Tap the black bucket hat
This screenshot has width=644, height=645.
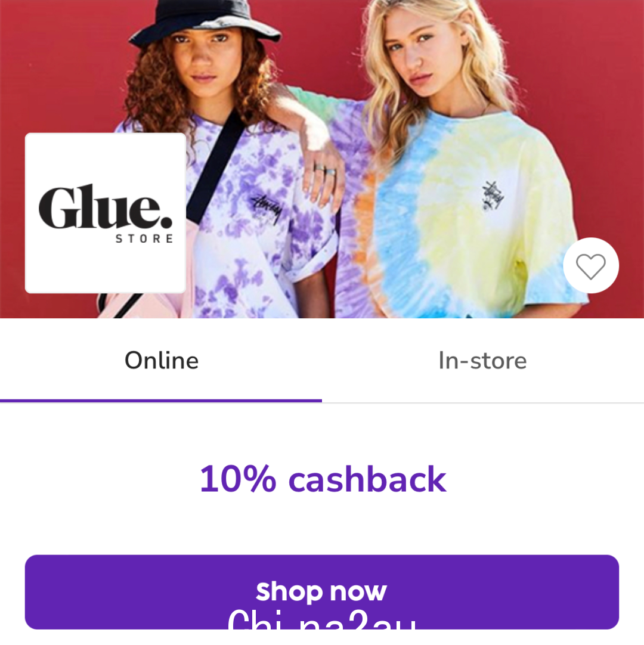click(205, 21)
